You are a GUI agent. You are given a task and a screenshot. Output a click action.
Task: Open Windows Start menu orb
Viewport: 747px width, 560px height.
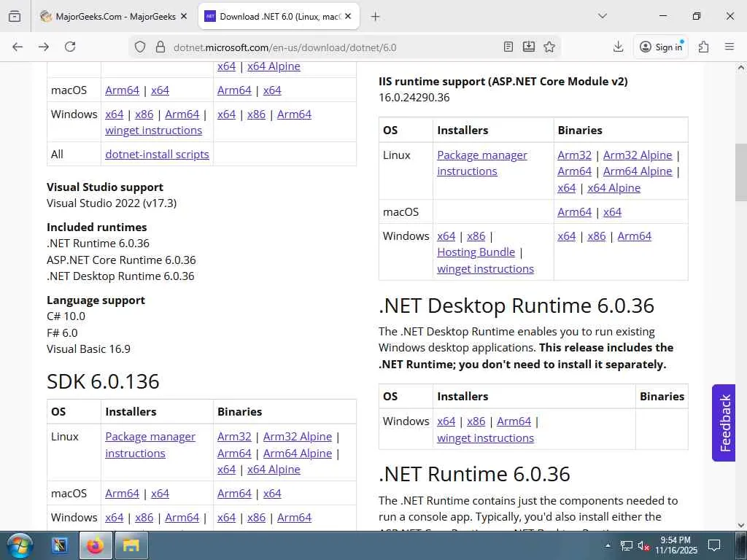pyautogui.click(x=19, y=545)
